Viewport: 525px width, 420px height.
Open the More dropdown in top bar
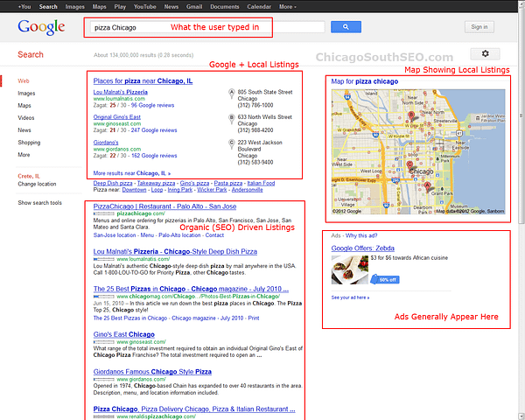tap(288, 6)
